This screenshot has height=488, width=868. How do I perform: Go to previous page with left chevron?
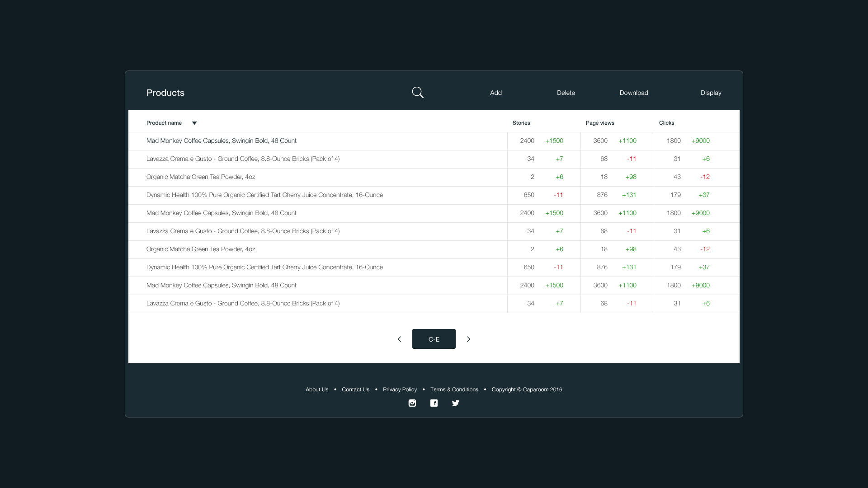(399, 339)
